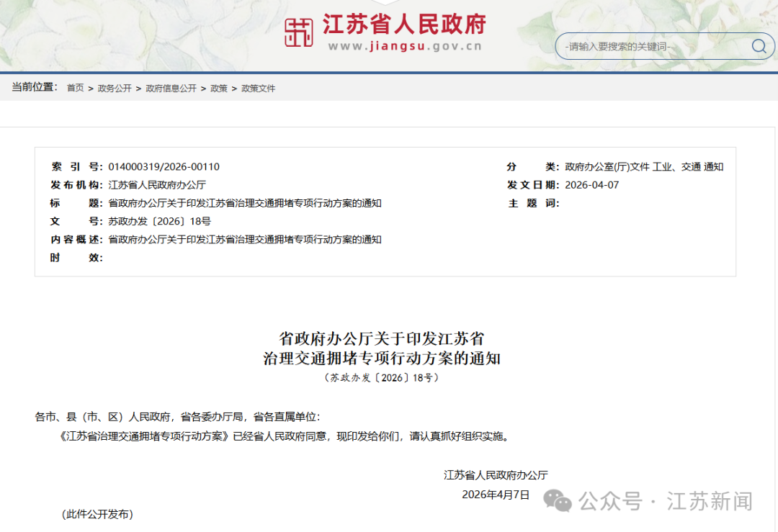Image resolution: width=778 pixels, height=532 pixels.
Task: Click the (此件公开发布) note
Action: coord(97,514)
